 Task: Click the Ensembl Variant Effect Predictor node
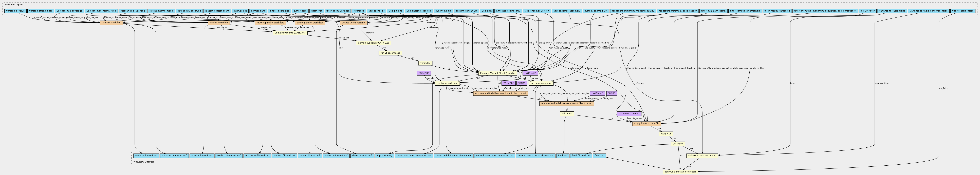(497, 73)
